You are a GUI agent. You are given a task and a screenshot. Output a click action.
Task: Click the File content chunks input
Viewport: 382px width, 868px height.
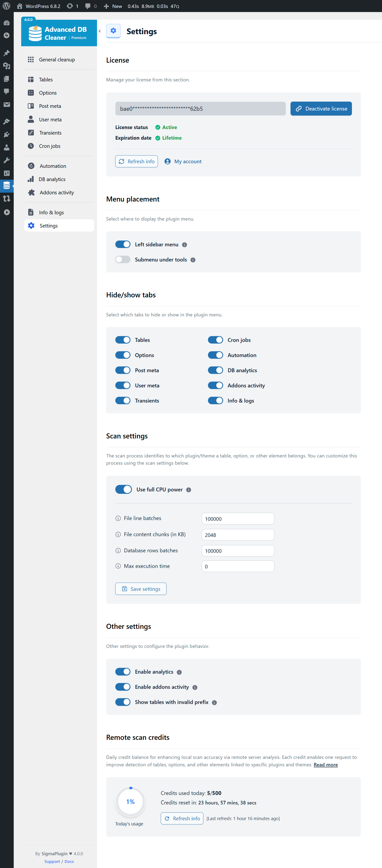tap(238, 535)
